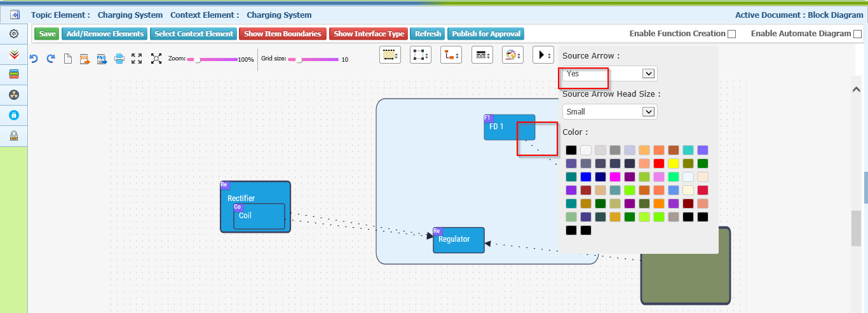Image resolution: width=868 pixels, height=313 pixels.
Task: Create a new blank page via the document icon
Action: 67,59
